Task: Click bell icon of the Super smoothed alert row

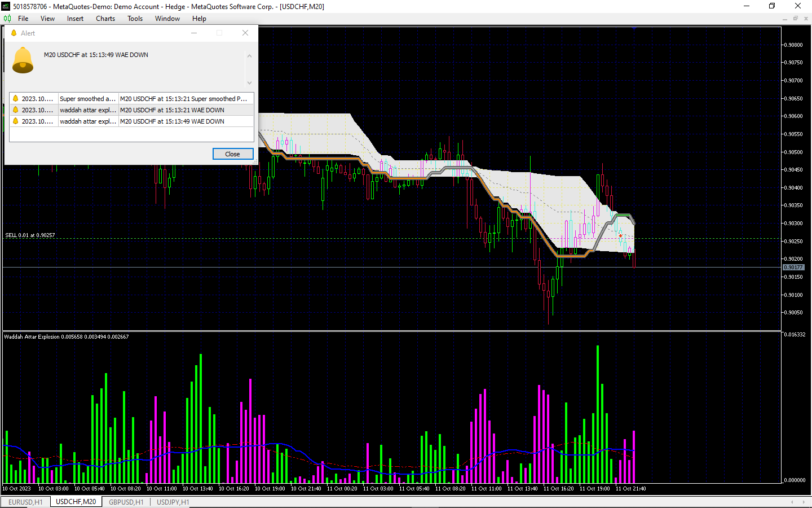Action: [x=16, y=99]
